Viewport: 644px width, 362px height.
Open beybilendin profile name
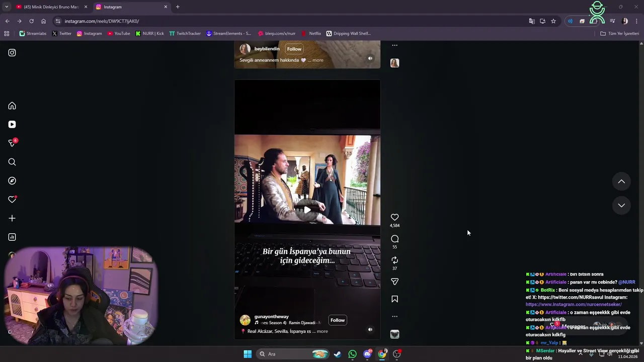click(x=267, y=49)
